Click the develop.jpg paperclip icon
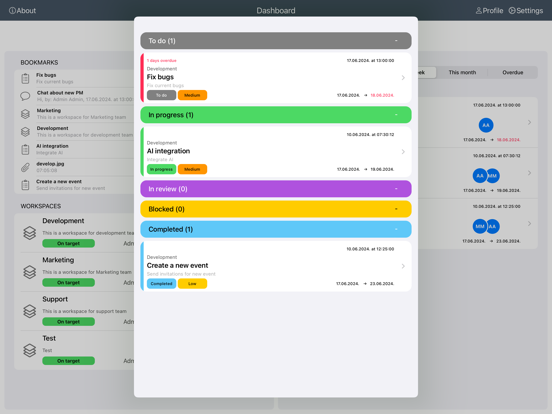The width and height of the screenshot is (552, 414). pyautogui.click(x=25, y=167)
